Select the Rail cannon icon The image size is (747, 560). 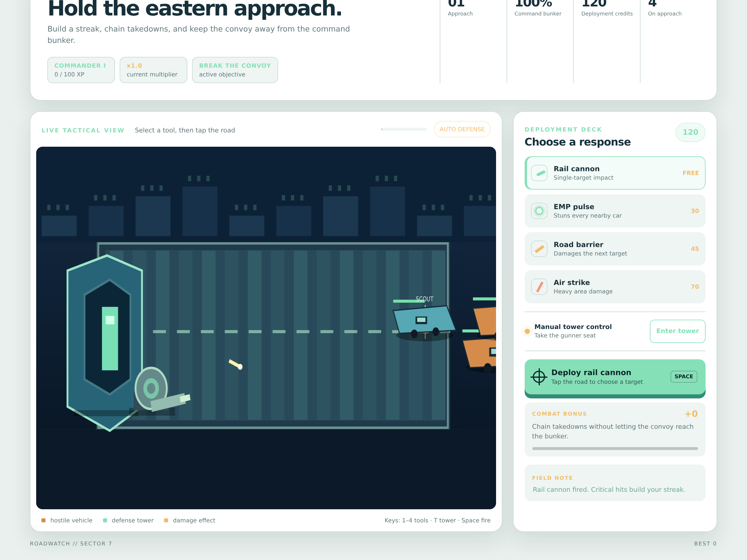[539, 173]
